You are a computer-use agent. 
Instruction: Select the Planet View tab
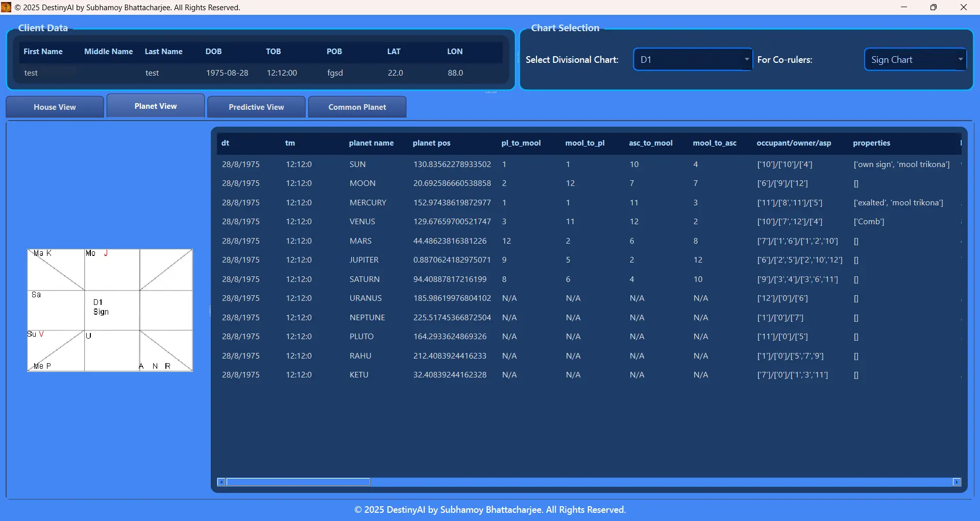pos(156,106)
